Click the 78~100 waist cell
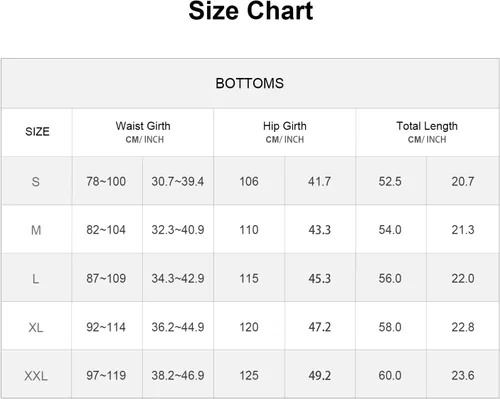Viewport: 500px width, 399px height. [106, 182]
